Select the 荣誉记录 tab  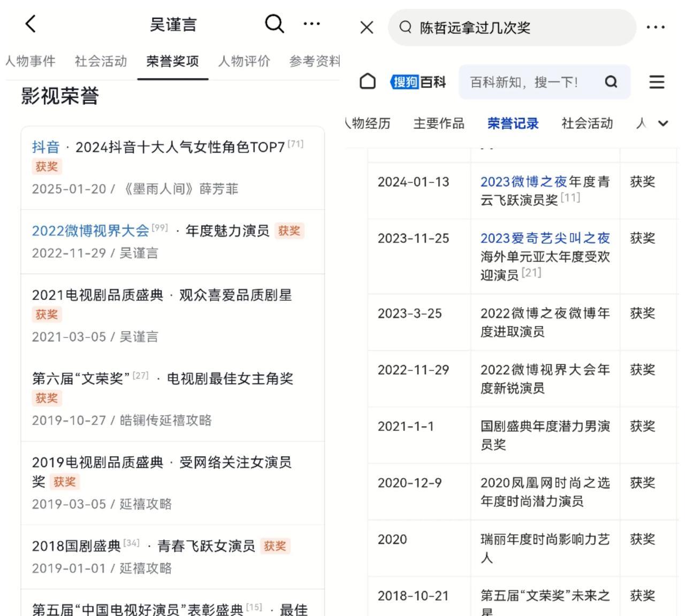coord(513,124)
